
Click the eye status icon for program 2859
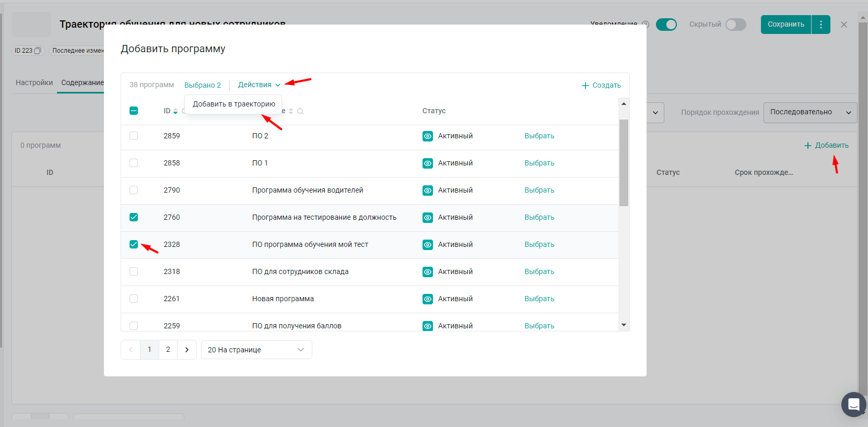[427, 136]
